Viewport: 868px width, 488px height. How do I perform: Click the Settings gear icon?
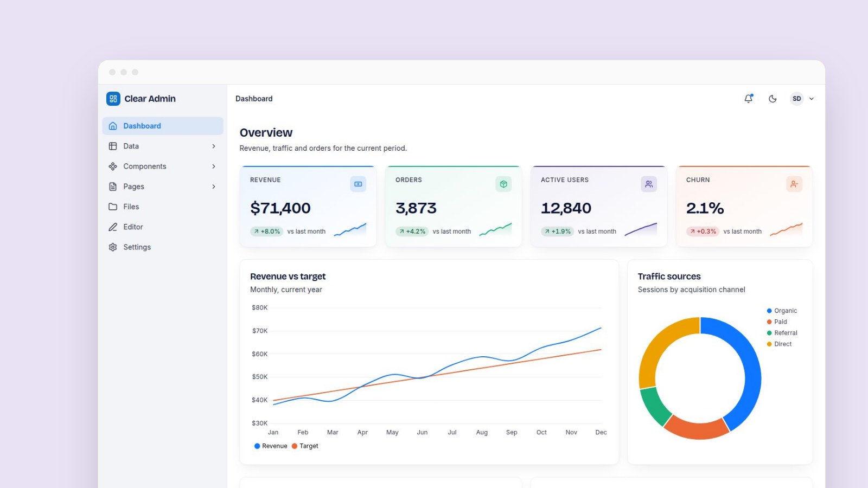coord(113,247)
